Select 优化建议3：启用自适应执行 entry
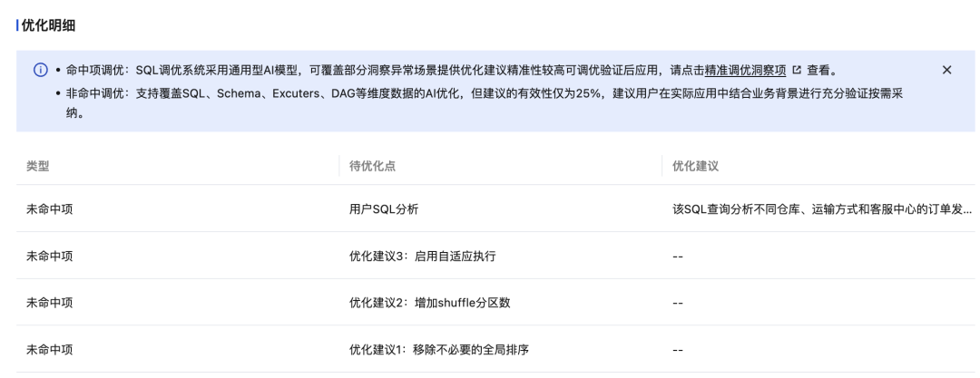This screenshot has height=378, width=980. point(423,257)
